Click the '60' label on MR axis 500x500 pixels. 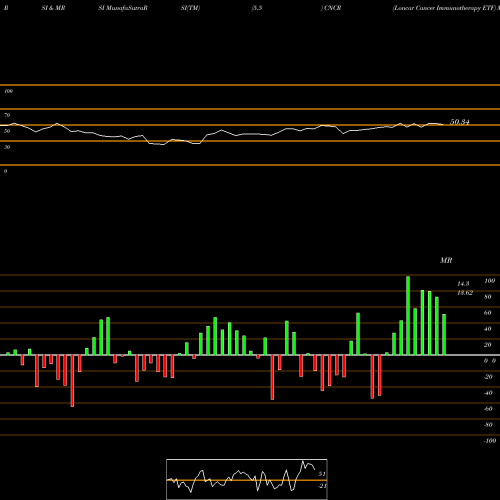(487, 313)
